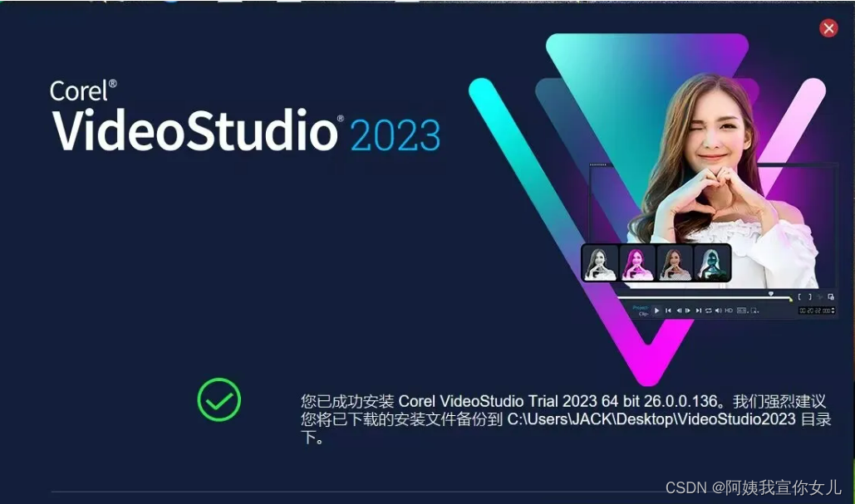This screenshot has width=855, height=504.
Task: Jump to end with End playback icon
Action: pyautogui.click(x=699, y=311)
